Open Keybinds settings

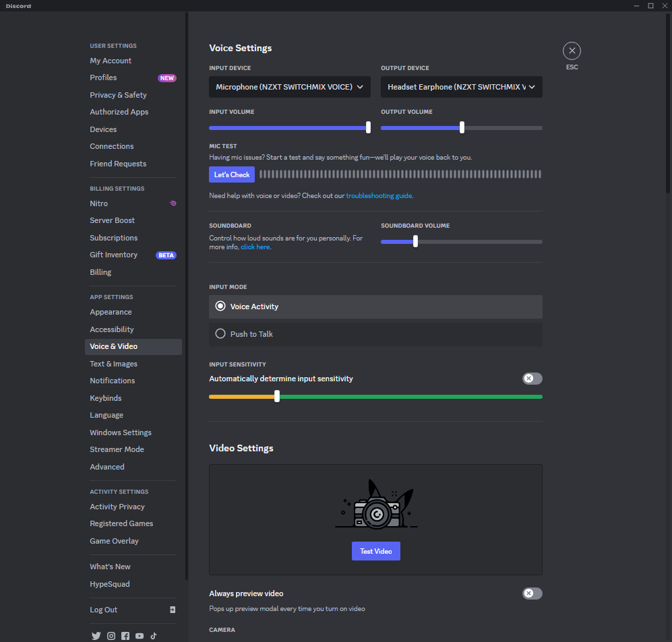(x=133, y=398)
